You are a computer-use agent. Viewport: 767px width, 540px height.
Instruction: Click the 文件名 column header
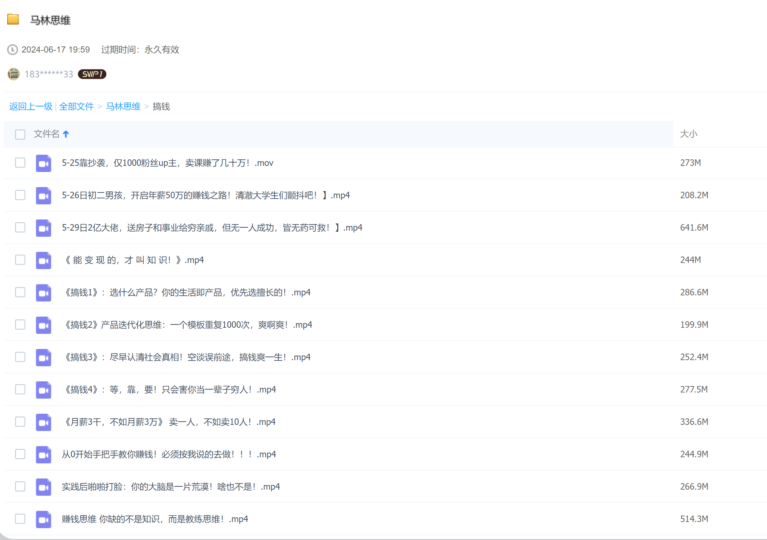(x=46, y=134)
